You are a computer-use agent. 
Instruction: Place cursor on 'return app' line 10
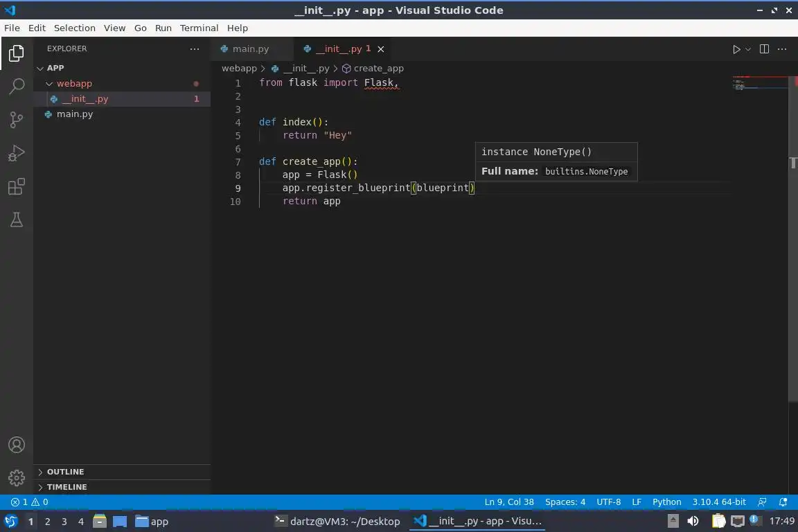(312, 201)
